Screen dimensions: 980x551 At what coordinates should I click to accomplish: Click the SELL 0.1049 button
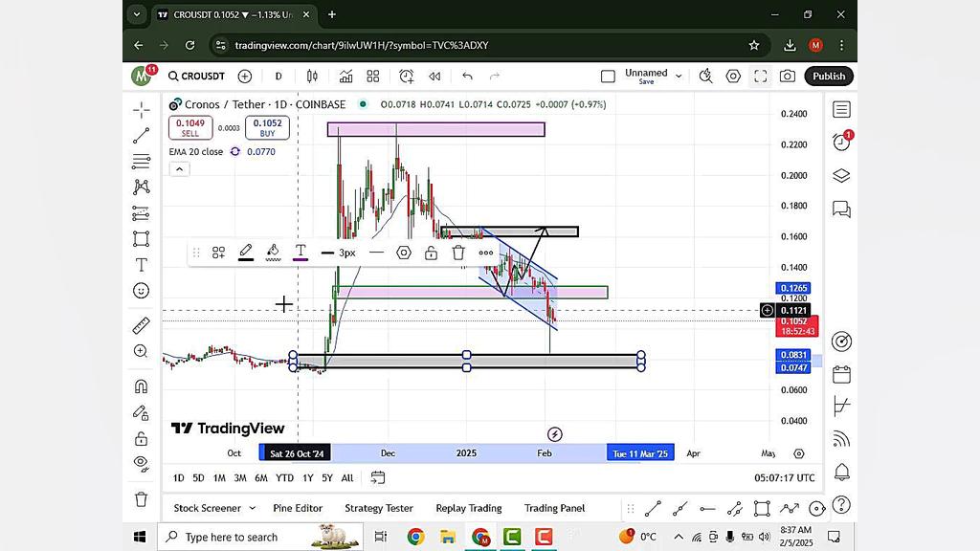tap(190, 127)
